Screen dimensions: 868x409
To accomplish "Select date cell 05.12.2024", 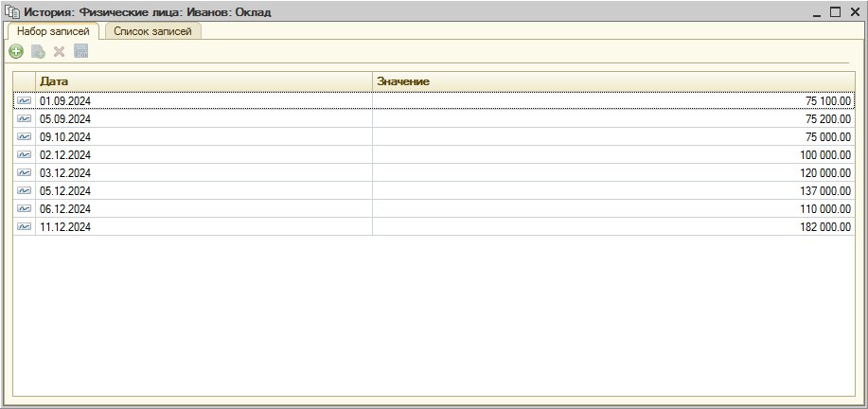I will pos(204,190).
